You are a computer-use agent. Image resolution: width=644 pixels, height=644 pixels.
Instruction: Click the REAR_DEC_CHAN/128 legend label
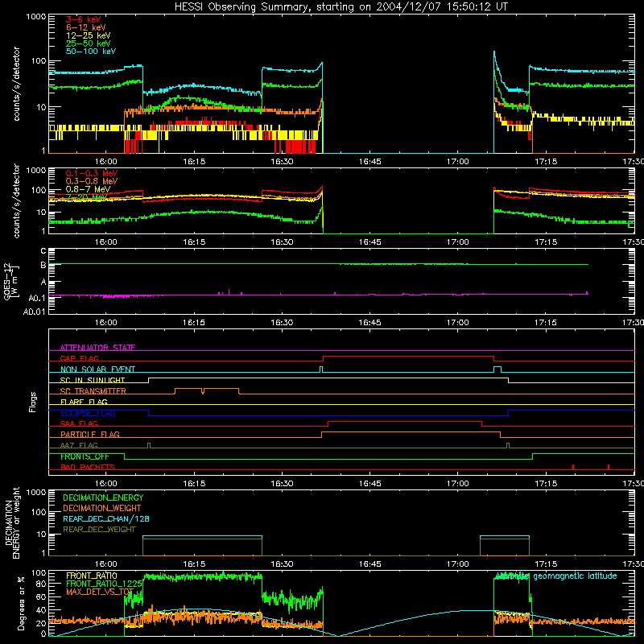106,518
